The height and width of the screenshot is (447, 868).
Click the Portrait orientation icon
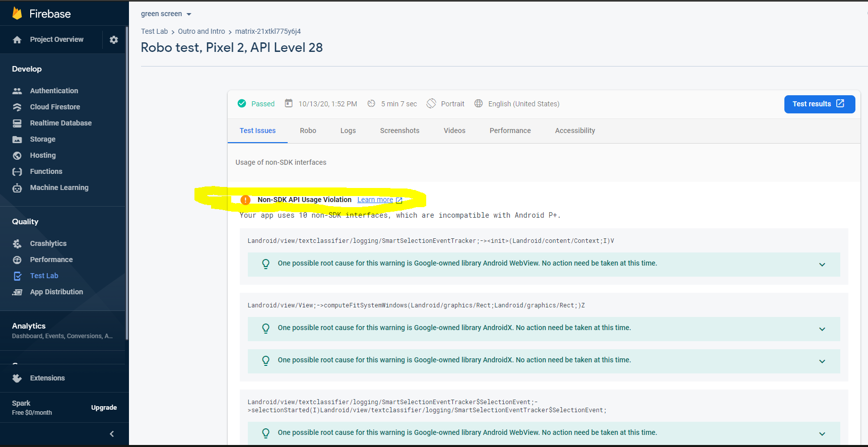pyautogui.click(x=431, y=103)
